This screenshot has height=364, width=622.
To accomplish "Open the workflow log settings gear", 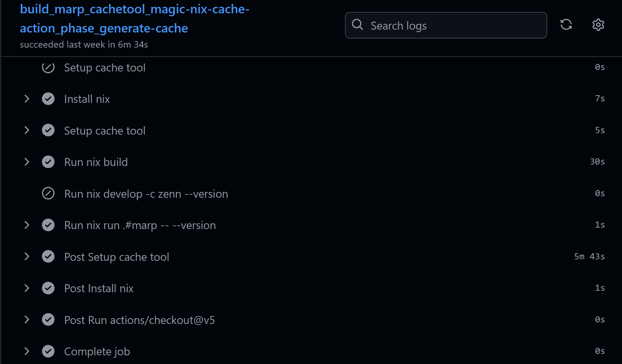I will [598, 25].
